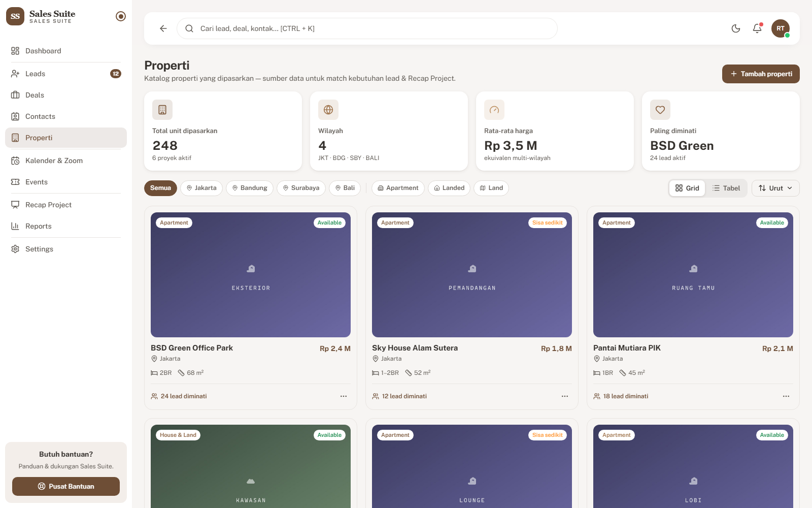The image size is (812, 508).
Task: Filter by Bali chip
Action: (x=345, y=188)
